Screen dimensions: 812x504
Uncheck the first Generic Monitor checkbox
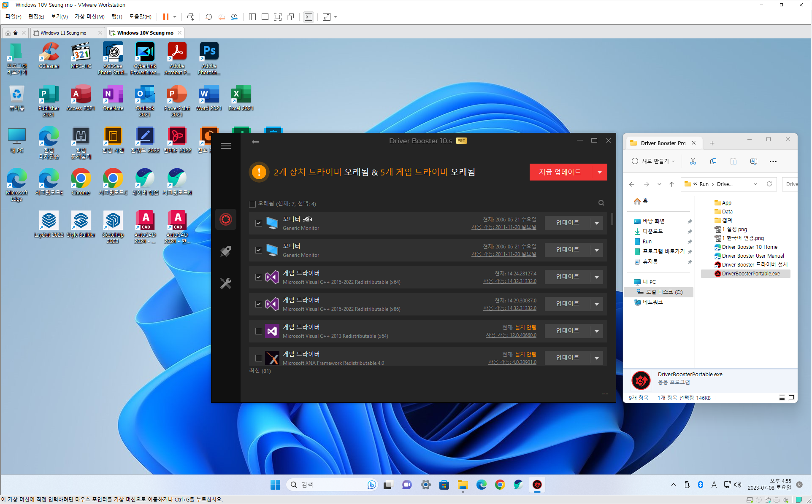pos(259,223)
